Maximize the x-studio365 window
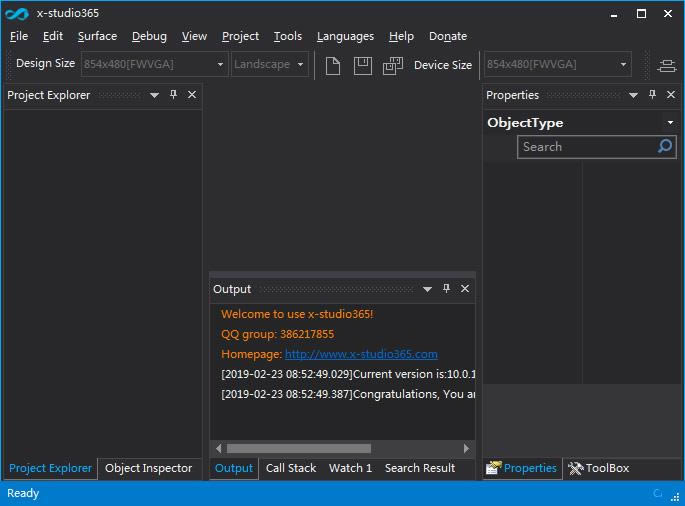This screenshot has width=685, height=506. coord(641,14)
